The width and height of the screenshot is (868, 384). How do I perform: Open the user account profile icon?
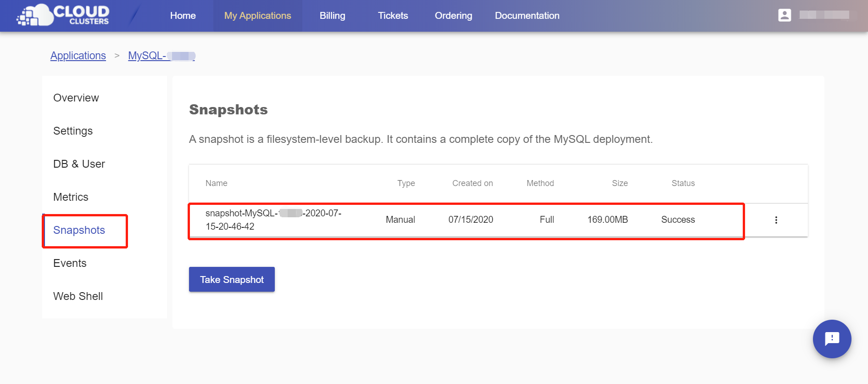(x=785, y=15)
